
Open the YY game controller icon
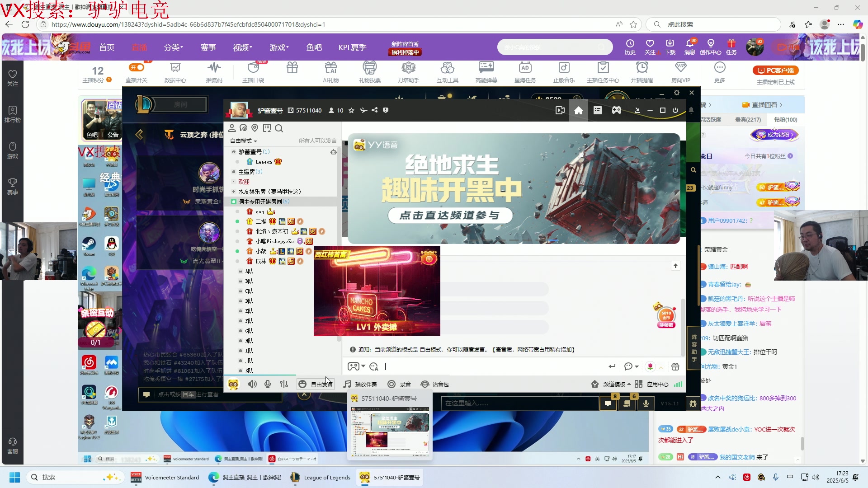pyautogui.click(x=616, y=111)
